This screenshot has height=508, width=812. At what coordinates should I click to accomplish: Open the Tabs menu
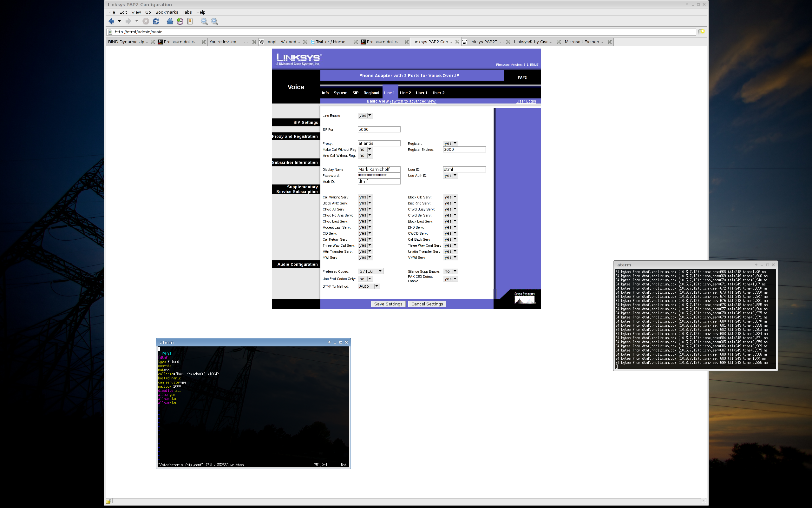(187, 12)
